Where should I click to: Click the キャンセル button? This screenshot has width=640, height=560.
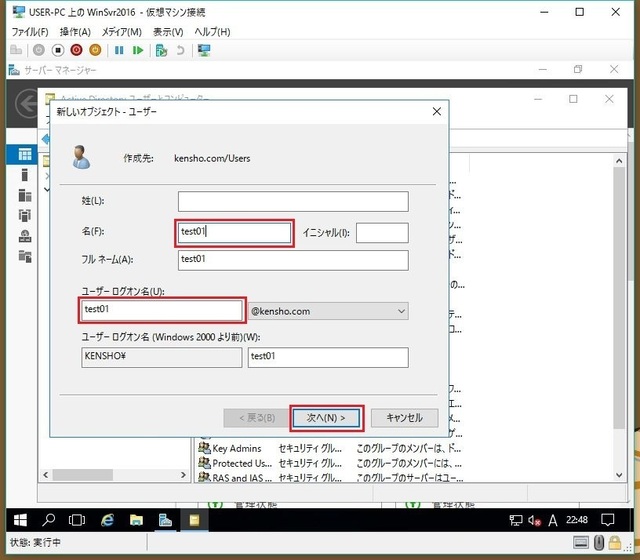(x=404, y=417)
